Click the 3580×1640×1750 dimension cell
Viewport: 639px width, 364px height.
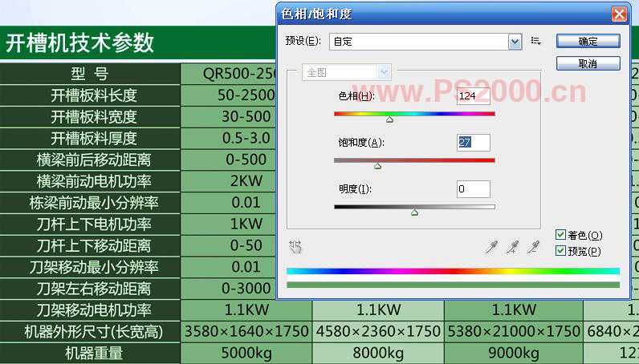tap(246, 331)
